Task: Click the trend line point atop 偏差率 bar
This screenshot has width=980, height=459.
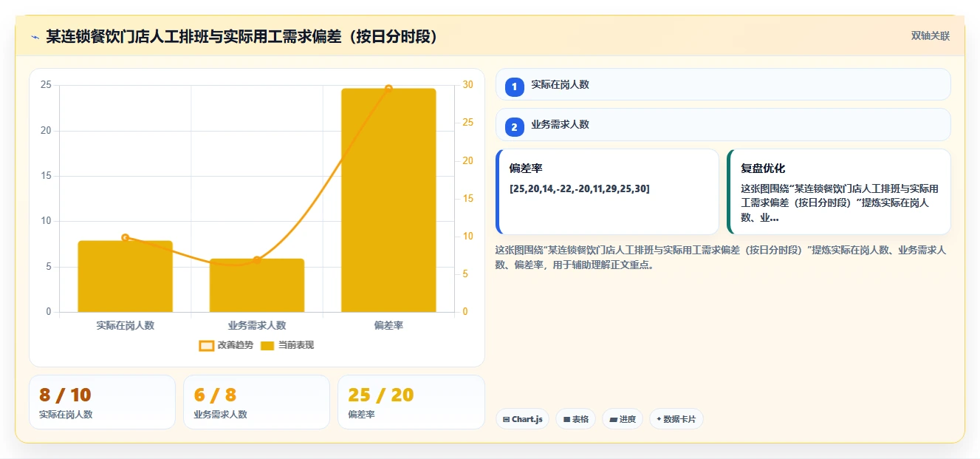Action: click(388, 89)
